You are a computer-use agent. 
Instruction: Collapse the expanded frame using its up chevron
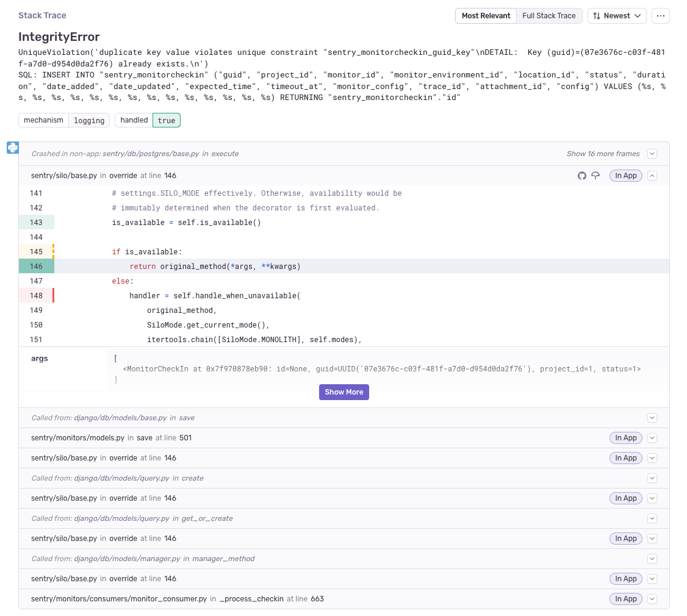point(652,176)
